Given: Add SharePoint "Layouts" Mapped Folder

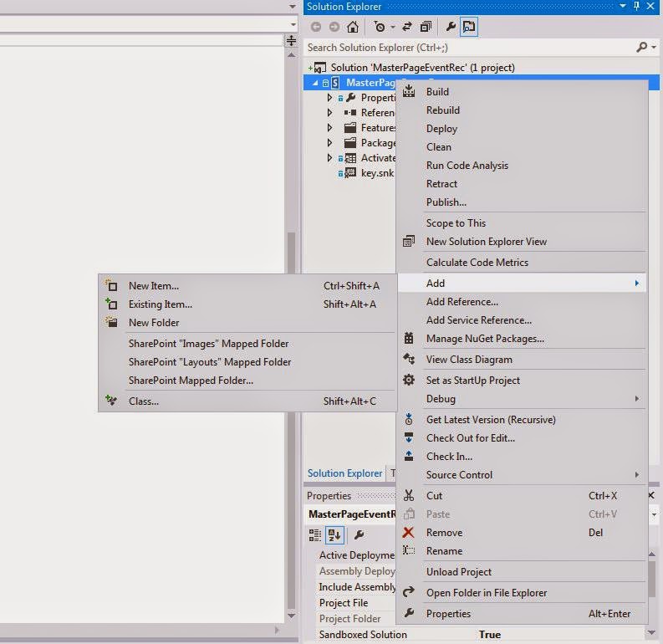Looking at the screenshot, I should (x=247, y=361).
